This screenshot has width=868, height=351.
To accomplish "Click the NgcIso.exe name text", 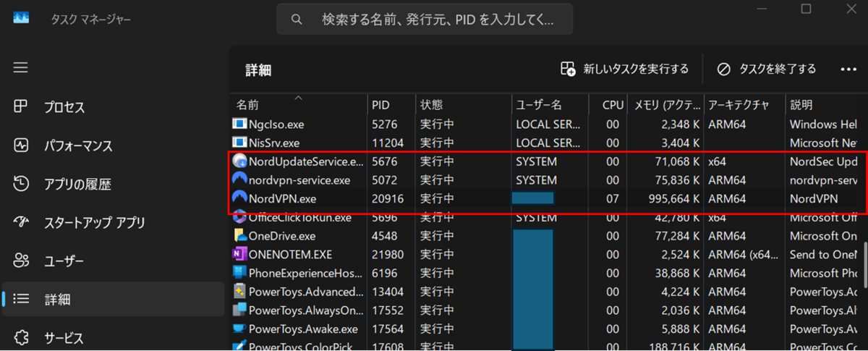I will click(x=276, y=124).
